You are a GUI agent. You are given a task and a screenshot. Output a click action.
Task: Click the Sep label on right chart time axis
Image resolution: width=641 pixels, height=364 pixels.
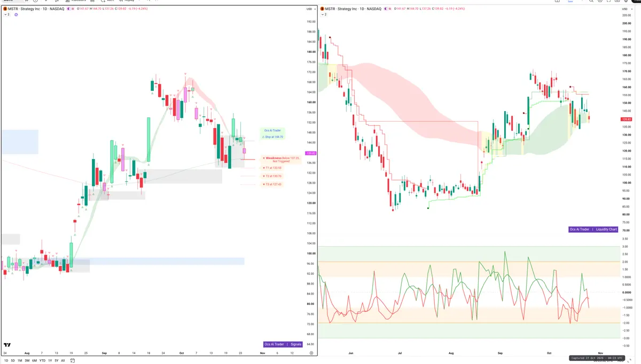coord(500,353)
